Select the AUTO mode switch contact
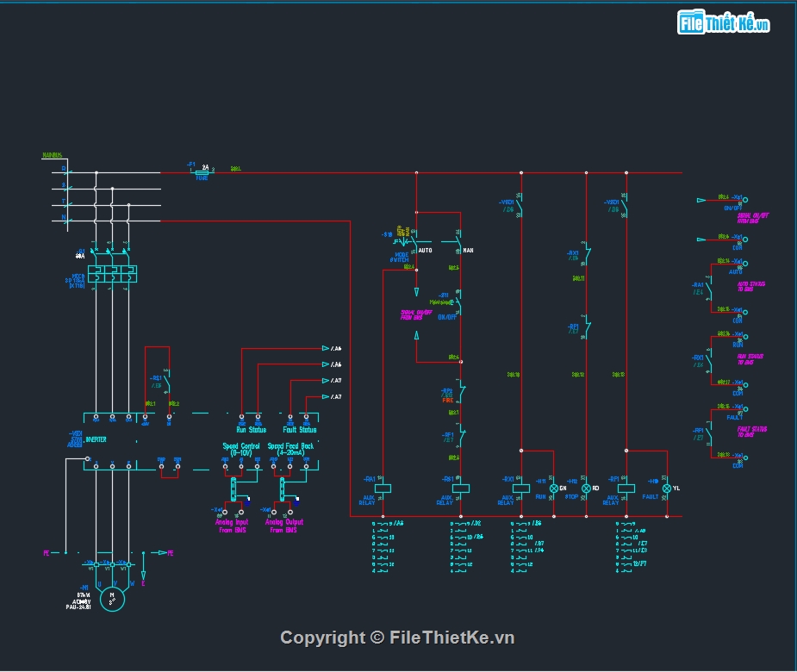Image resolution: width=797 pixels, height=672 pixels. pos(415,242)
